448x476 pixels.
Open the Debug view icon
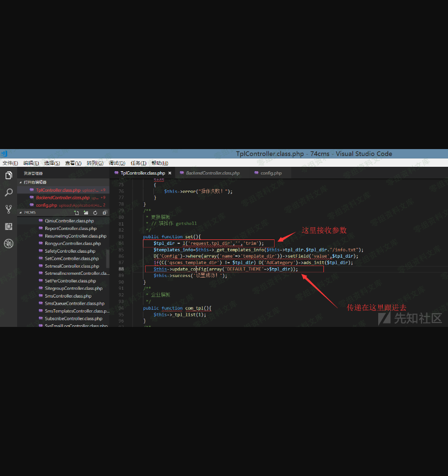coord(8,243)
